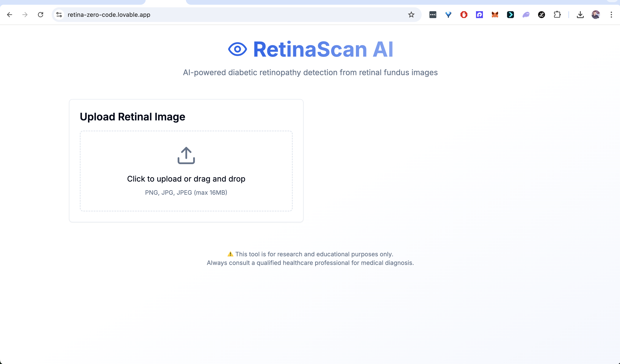Open the Phantom ghost wallet extension
The image size is (620, 364).
(526, 15)
